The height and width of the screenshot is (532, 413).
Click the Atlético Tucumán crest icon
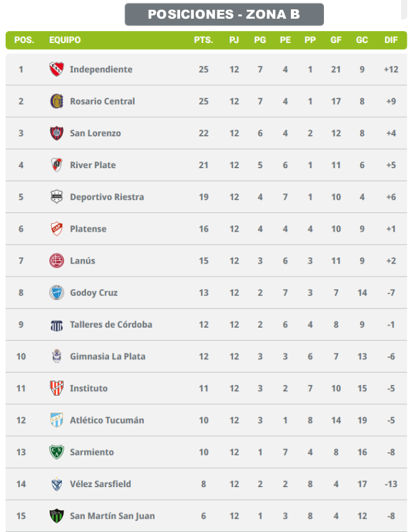tap(57, 420)
